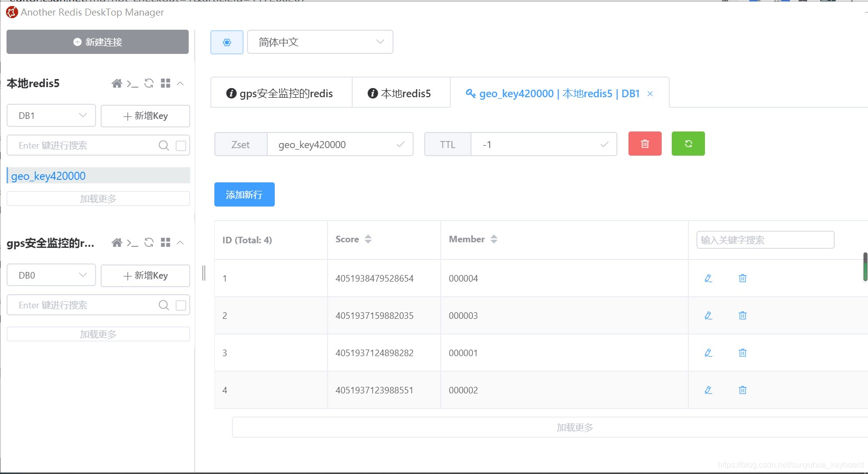The image size is (868, 474).
Task: Collapse the 本地redis5 connection section
Action: coord(180,84)
